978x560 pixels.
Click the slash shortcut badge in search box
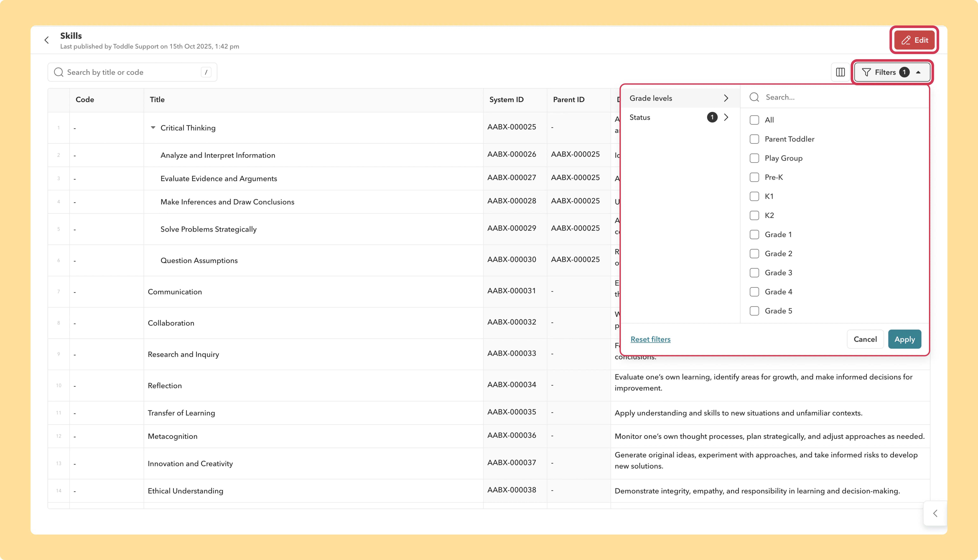click(x=206, y=72)
